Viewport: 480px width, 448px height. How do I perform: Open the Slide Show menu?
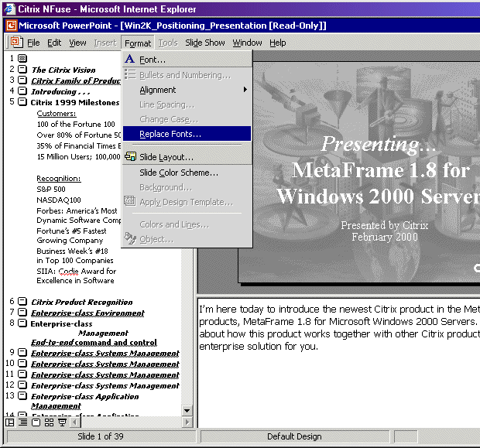pyautogui.click(x=205, y=43)
